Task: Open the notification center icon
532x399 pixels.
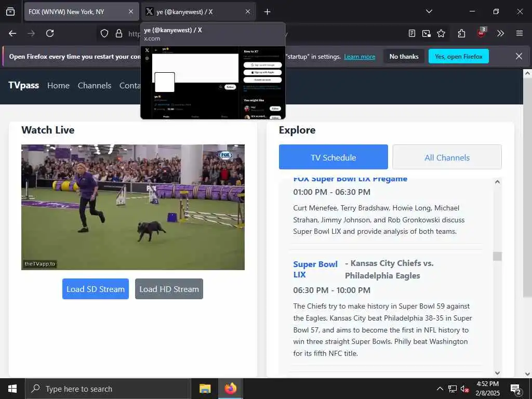Action: point(516,389)
